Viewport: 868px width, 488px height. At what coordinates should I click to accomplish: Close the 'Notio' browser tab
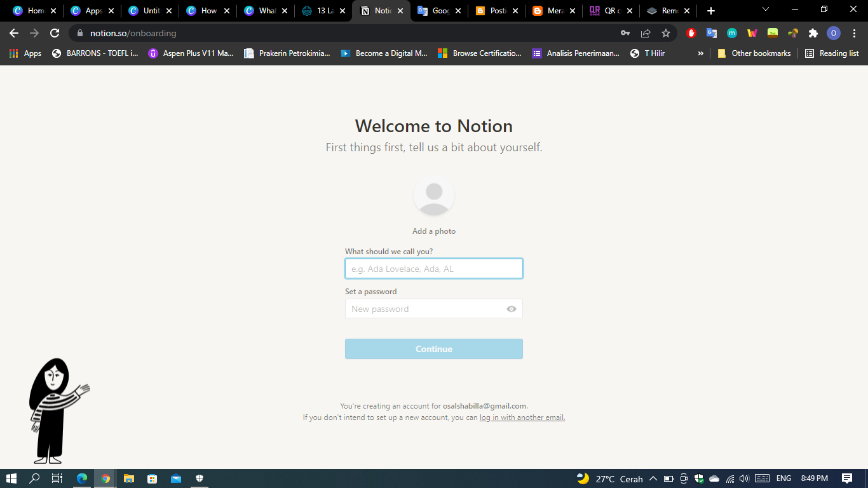click(400, 11)
